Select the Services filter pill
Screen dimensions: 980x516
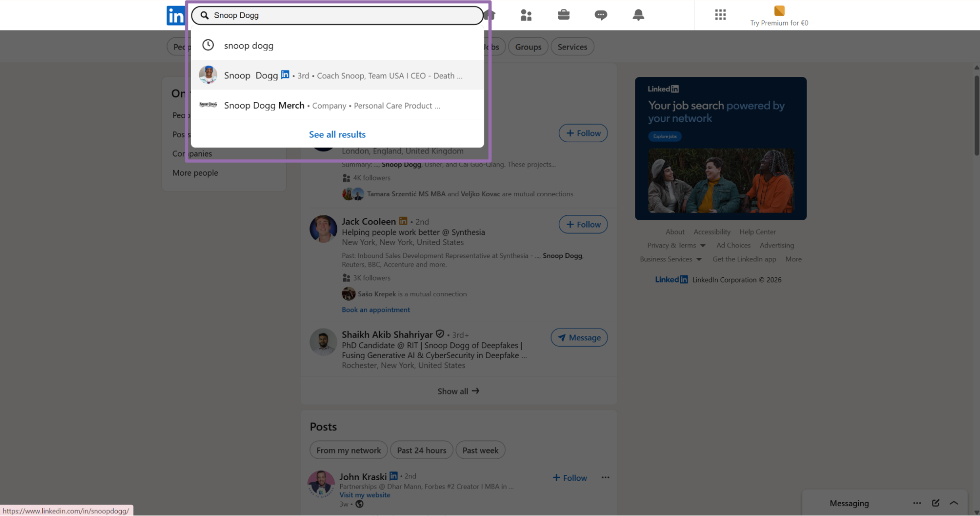click(x=572, y=47)
